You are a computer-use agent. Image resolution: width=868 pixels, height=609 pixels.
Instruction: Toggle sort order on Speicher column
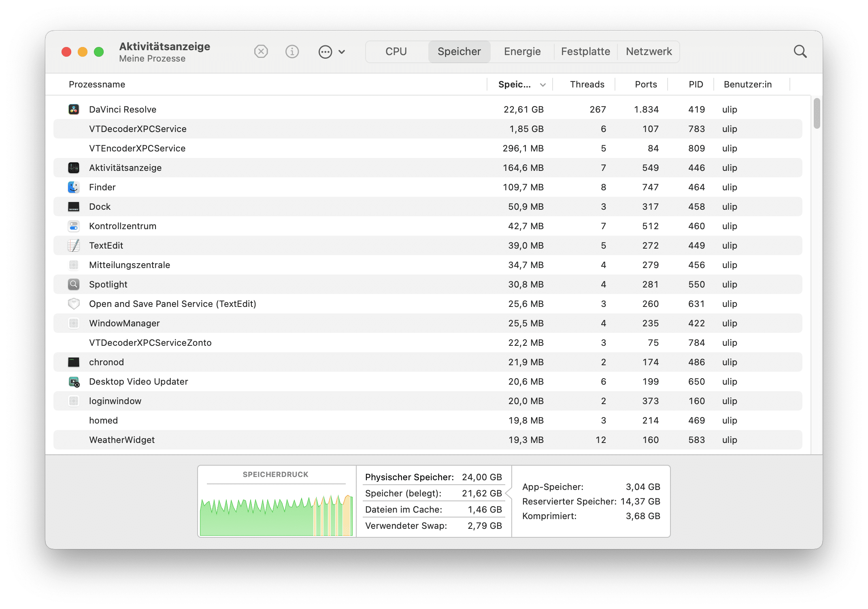pyautogui.click(x=521, y=84)
